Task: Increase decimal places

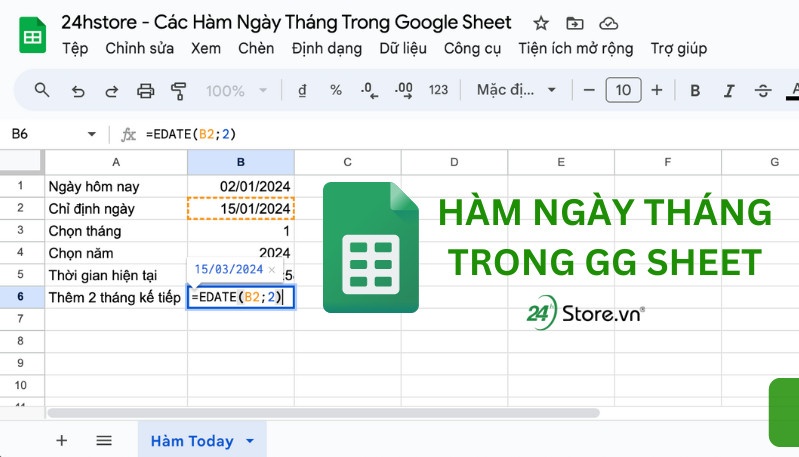Action: 404,91
